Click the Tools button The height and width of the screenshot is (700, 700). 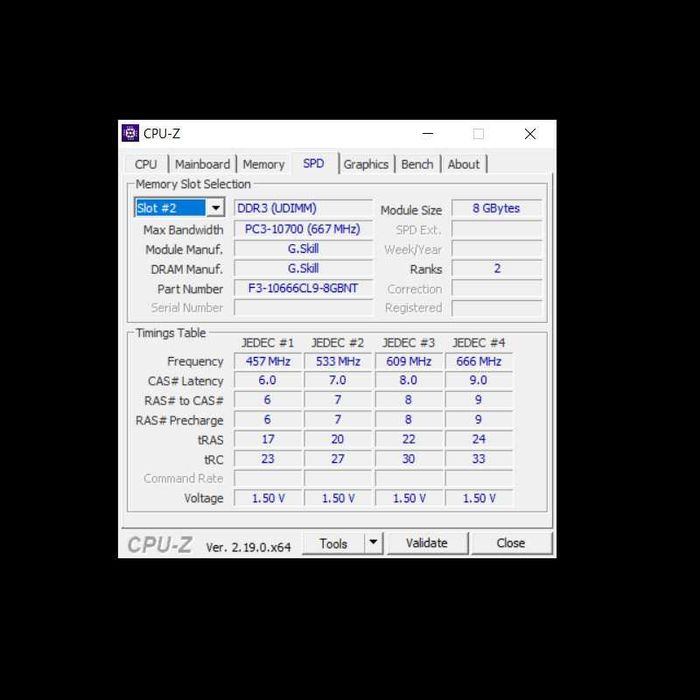click(x=333, y=543)
